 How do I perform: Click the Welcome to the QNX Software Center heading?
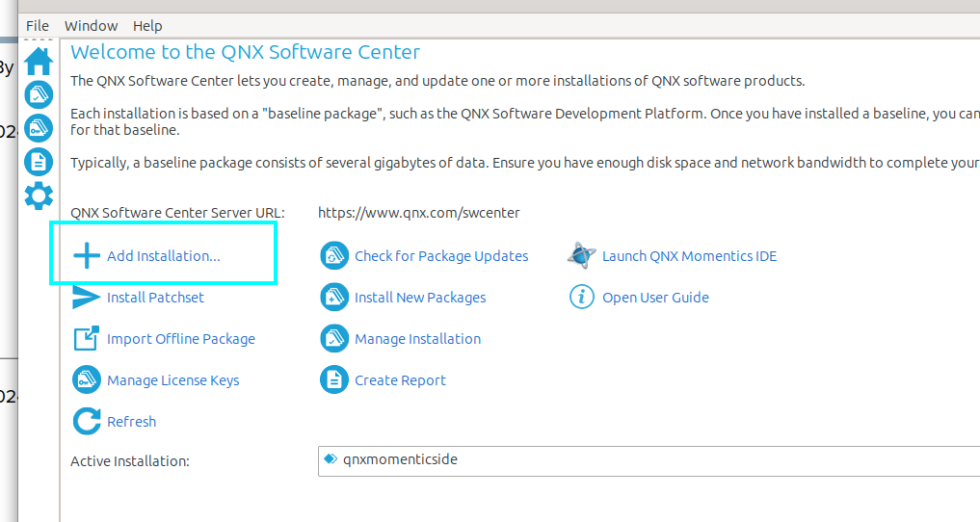245,52
